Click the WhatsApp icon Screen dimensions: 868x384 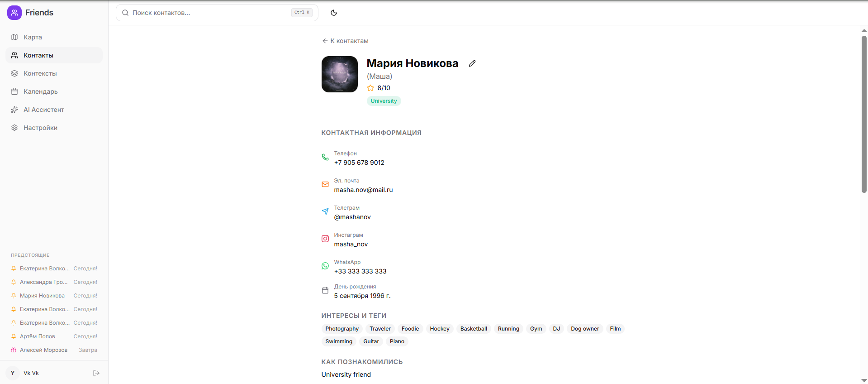[x=325, y=266]
